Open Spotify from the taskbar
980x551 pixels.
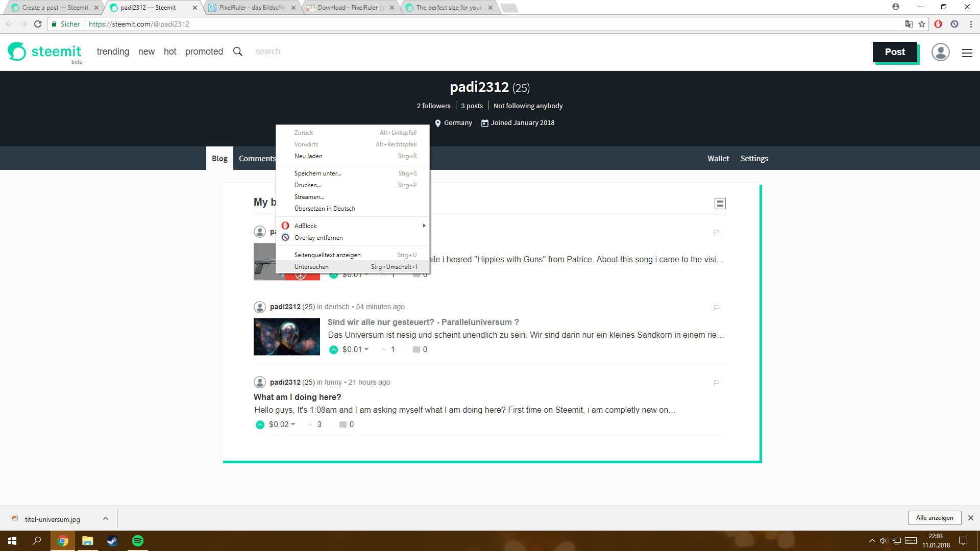coord(137,541)
